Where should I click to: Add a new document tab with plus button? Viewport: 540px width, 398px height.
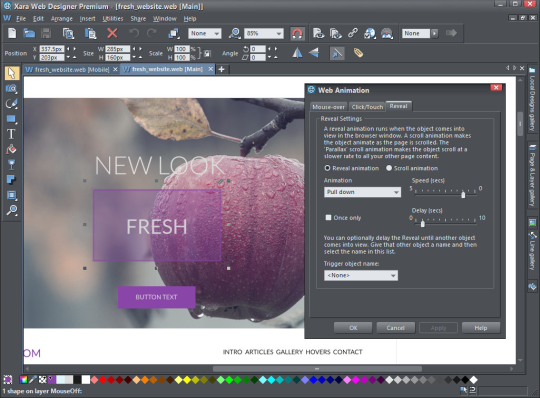point(221,70)
